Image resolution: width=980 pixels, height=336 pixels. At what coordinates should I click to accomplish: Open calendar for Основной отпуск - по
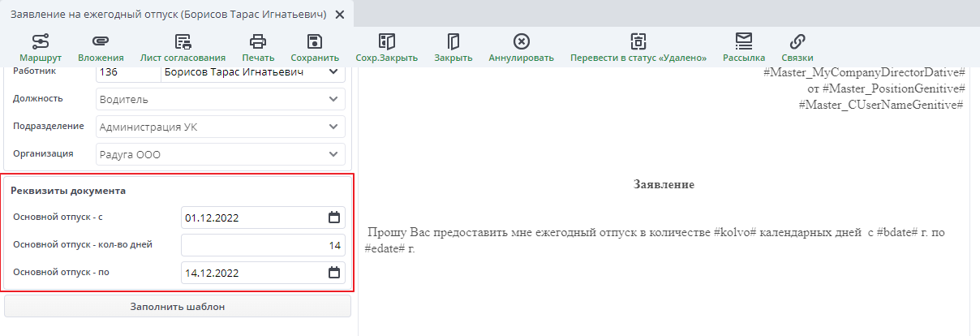333,273
